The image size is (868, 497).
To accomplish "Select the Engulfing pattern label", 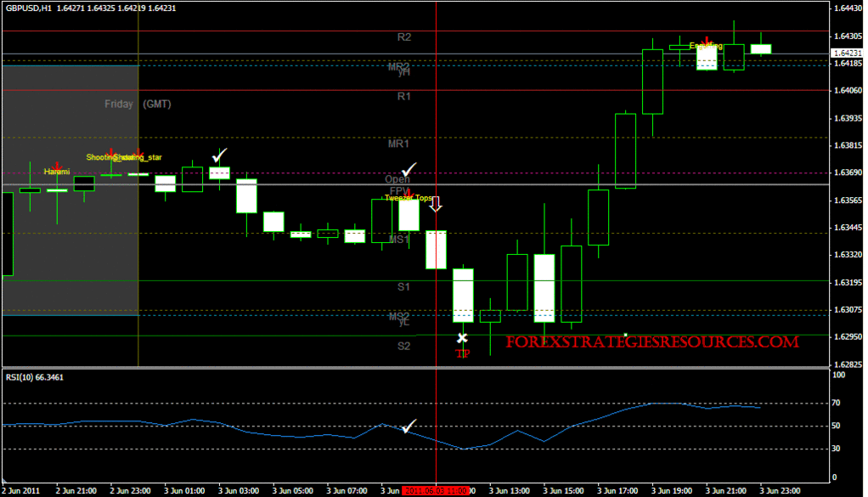I will click(x=706, y=45).
